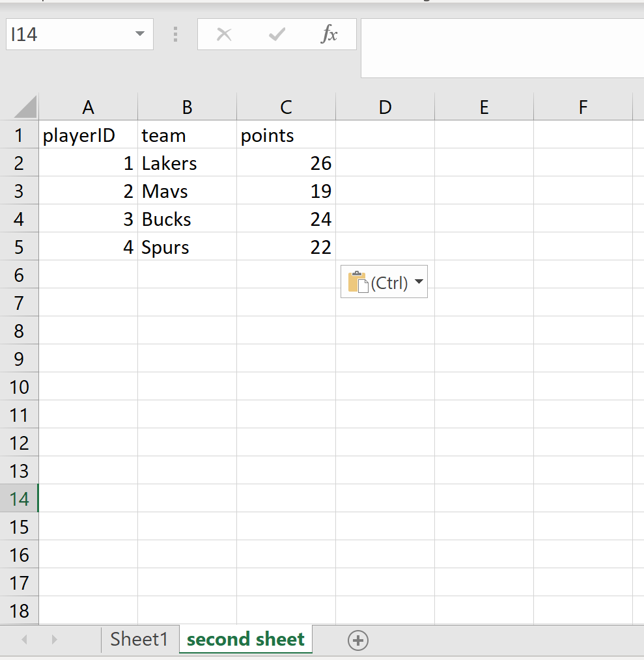Select the cell containing playerID
The width and height of the screenshot is (644, 660).
click(88, 135)
